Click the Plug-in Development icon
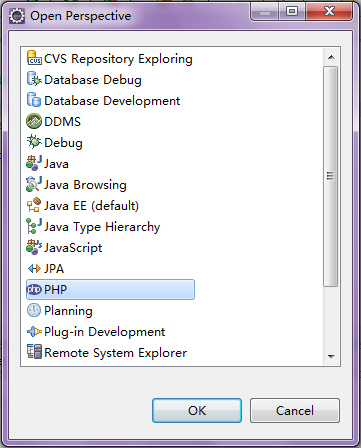Viewport: 361px width, 448px height. pos(34,331)
